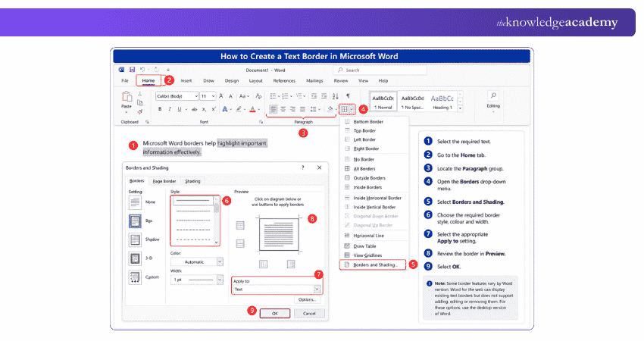644x341 pixels.
Task: Click OK in Borders and Shading
Action: pyautogui.click(x=275, y=314)
